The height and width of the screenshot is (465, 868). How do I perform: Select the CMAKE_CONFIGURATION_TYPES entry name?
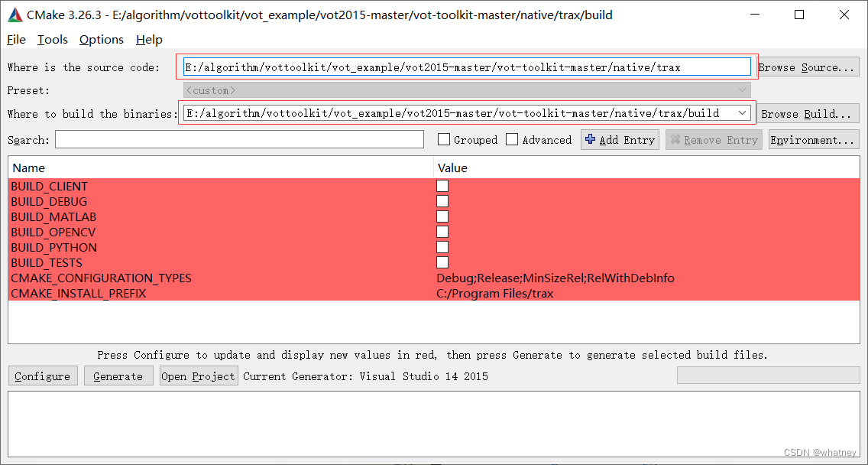point(102,278)
